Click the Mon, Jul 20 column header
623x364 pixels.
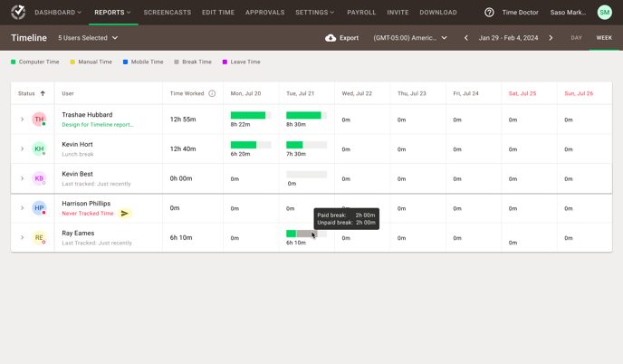(245, 93)
